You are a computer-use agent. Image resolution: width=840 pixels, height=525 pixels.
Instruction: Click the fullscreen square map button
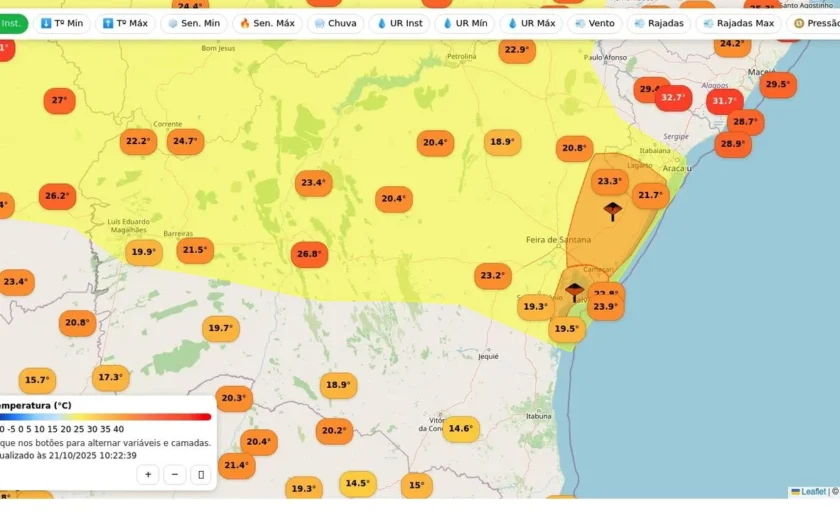(201, 475)
